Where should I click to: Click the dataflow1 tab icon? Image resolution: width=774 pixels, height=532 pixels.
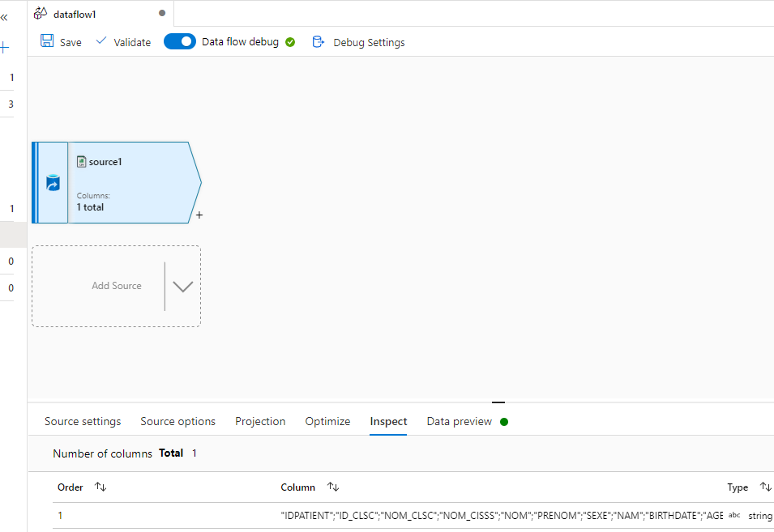click(39, 13)
